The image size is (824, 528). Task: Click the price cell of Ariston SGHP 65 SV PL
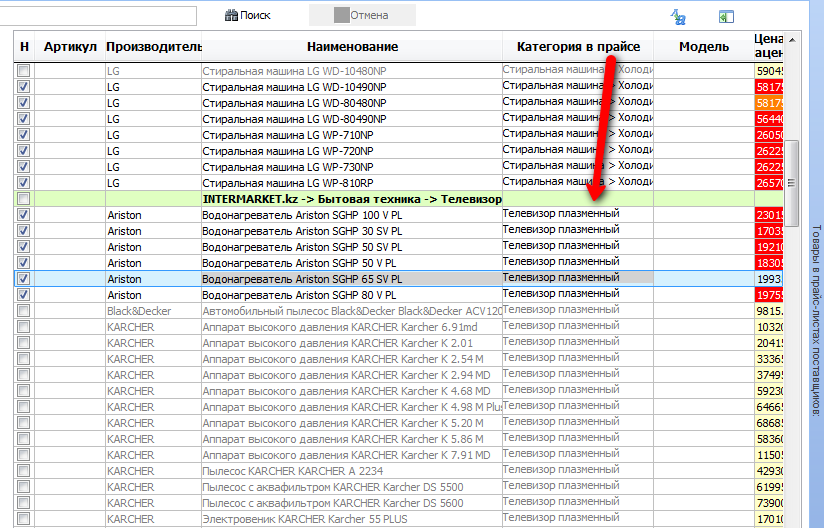[x=768, y=279]
